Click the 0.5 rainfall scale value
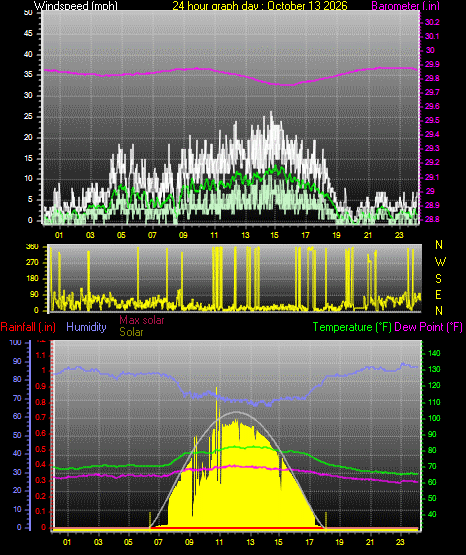Image resolution: width=466 pixels, height=555 pixels. pos(41,449)
